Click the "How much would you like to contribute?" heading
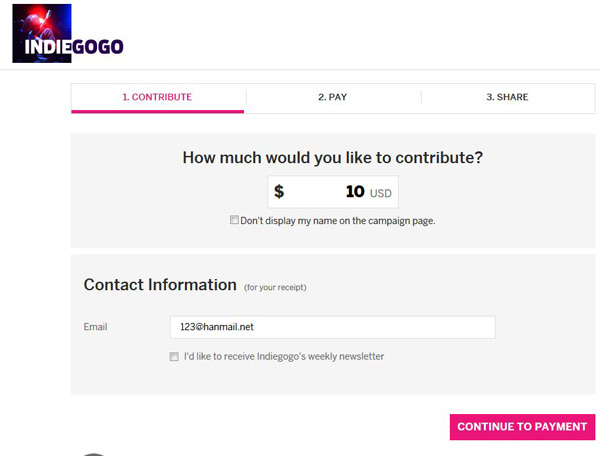 click(x=333, y=158)
